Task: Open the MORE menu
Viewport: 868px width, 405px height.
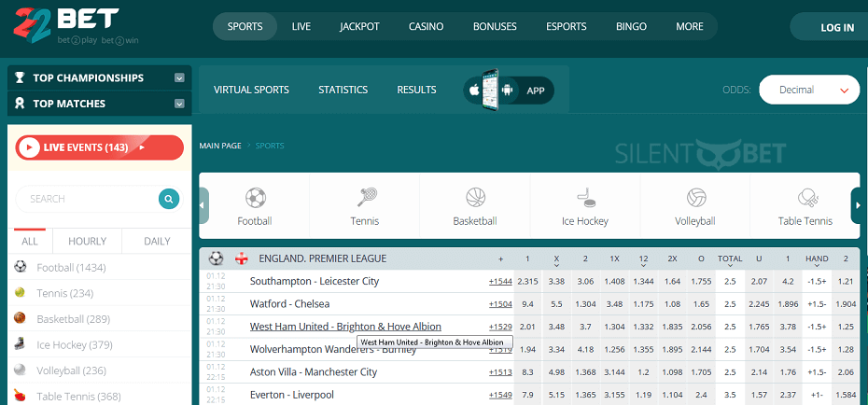Action: [x=690, y=26]
